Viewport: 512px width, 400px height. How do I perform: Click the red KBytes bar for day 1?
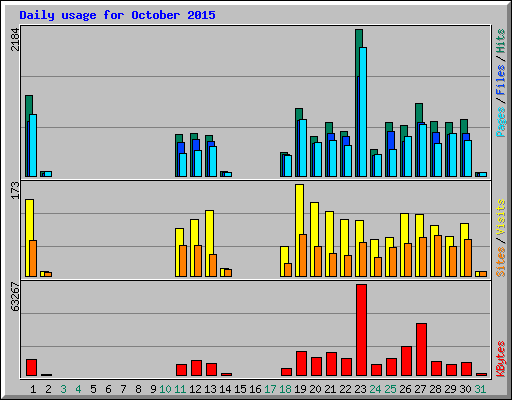click(x=31, y=367)
